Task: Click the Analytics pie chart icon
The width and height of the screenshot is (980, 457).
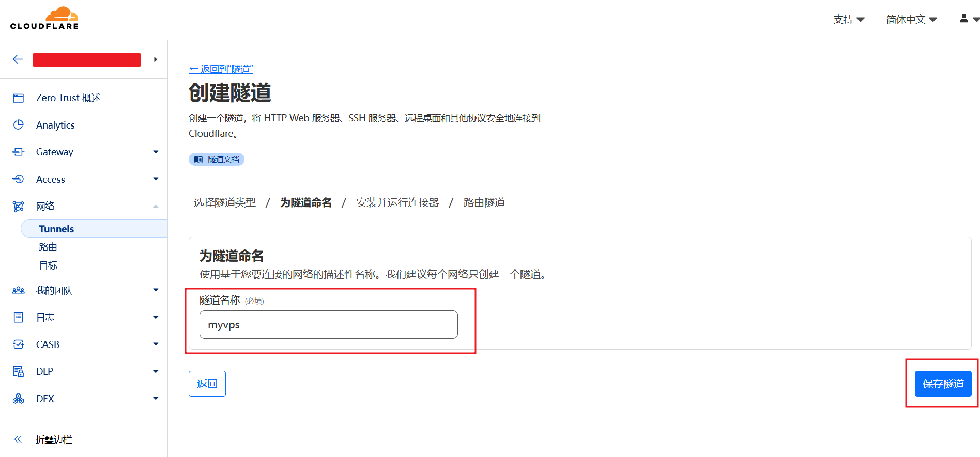Action: pos(18,125)
